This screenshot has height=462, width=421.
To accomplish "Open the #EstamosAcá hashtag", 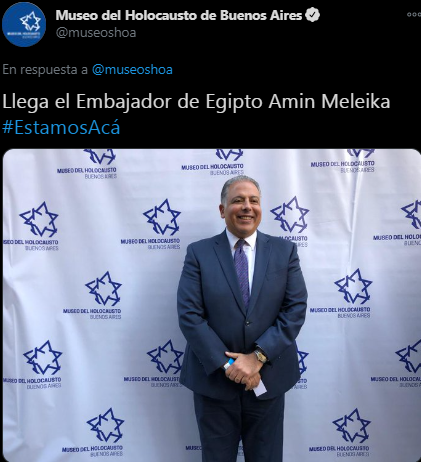I will coord(61,128).
